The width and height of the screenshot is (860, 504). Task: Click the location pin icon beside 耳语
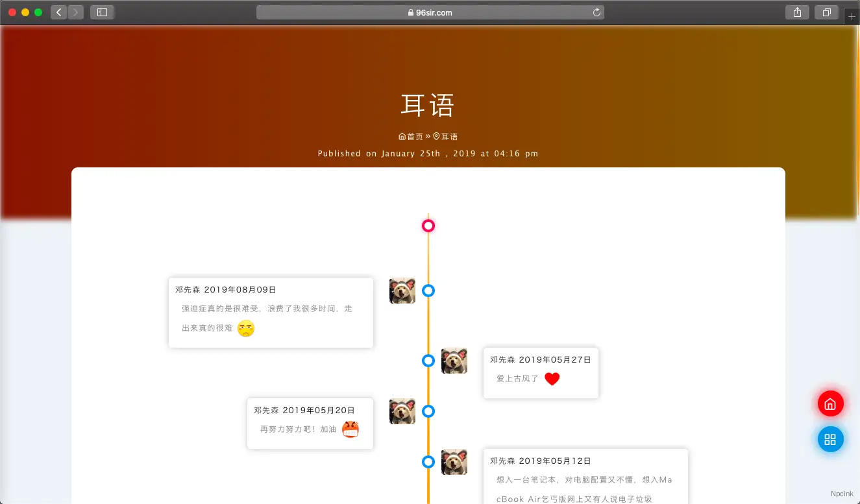click(x=436, y=136)
